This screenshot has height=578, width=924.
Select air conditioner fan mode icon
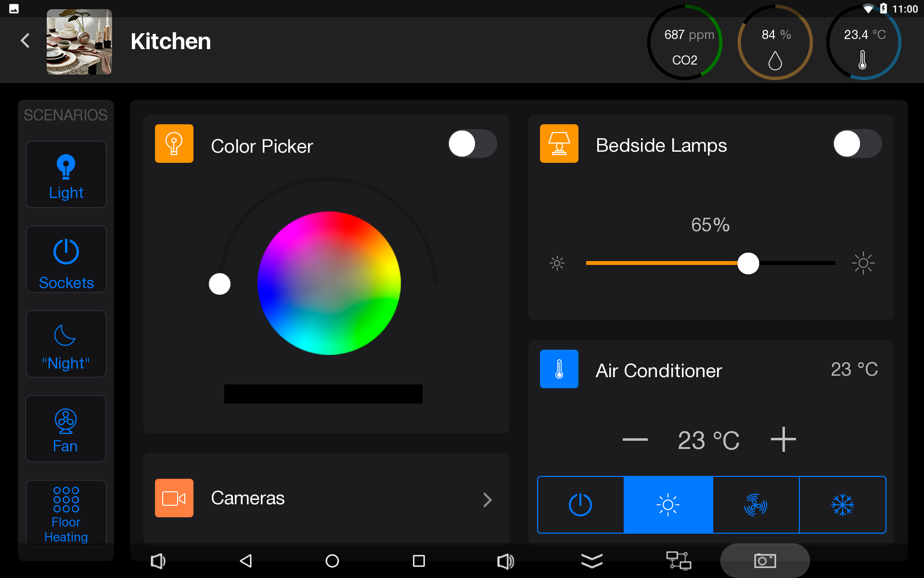756,505
